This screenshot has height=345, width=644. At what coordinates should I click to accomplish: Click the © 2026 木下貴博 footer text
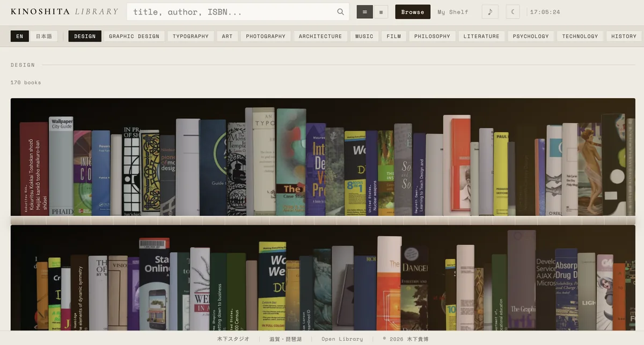pos(405,339)
